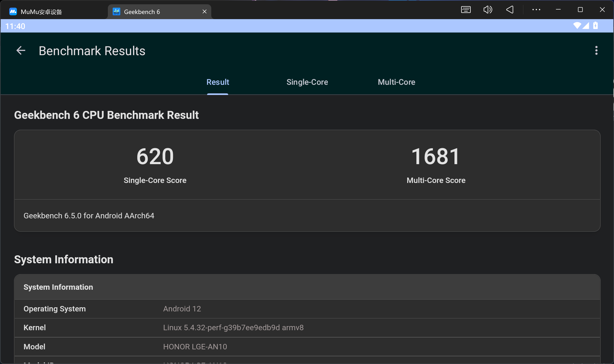Click the cellular signal icon in the status bar
614x364 pixels.
click(586, 25)
